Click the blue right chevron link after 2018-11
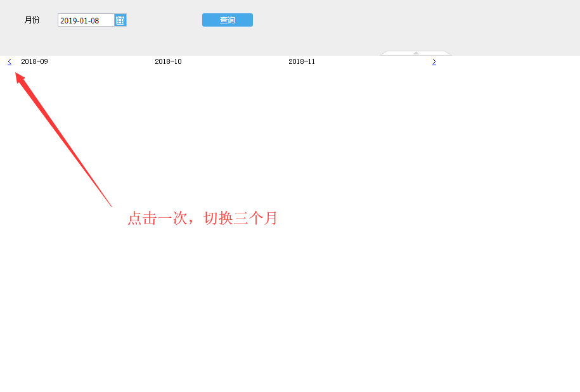 coord(434,61)
